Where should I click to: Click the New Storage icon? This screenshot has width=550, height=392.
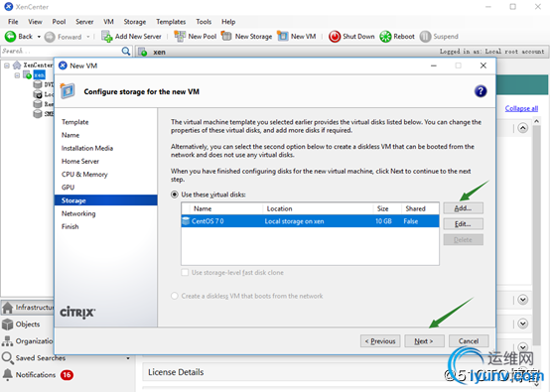coord(226,36)
